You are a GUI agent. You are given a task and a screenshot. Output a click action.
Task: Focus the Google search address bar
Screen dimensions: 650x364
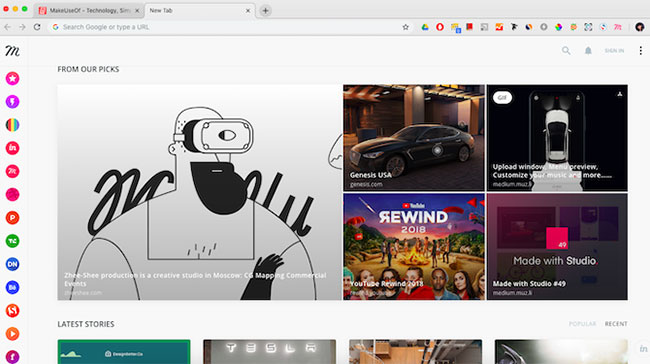click(230, 27)
